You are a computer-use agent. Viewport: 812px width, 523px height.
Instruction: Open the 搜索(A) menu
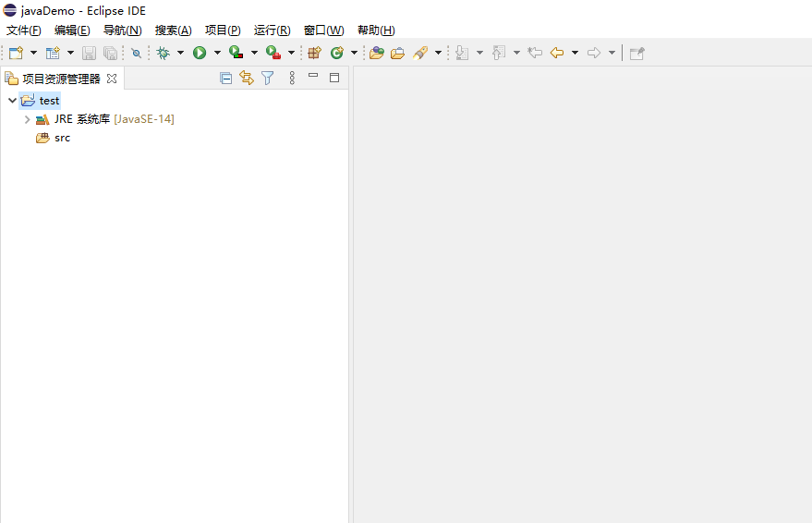pyautogui.click(x=173, y=30)
